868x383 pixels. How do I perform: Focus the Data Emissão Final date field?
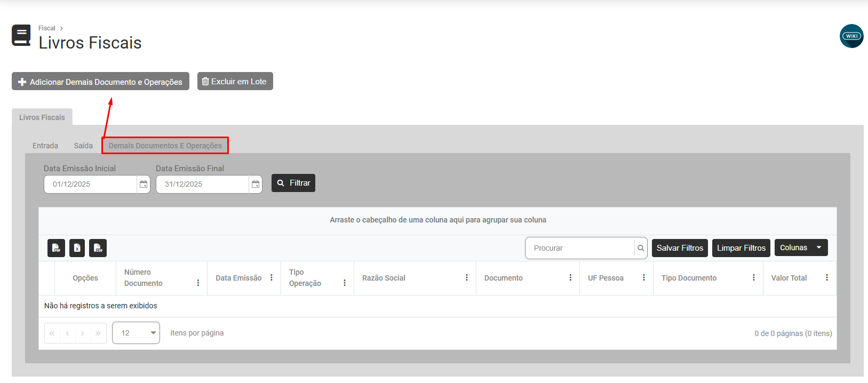point(202,184)
